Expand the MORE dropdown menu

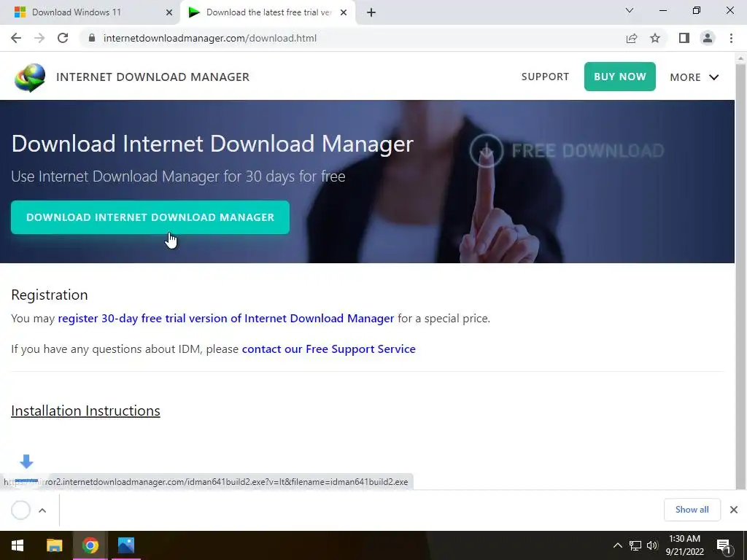click(694, 77)
